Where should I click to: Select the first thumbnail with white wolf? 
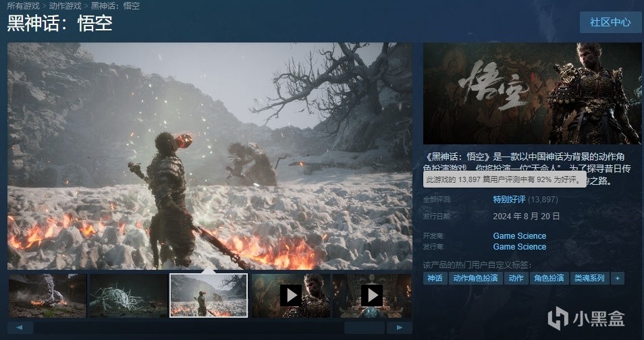pyautogui.click(x=48, y=295)
